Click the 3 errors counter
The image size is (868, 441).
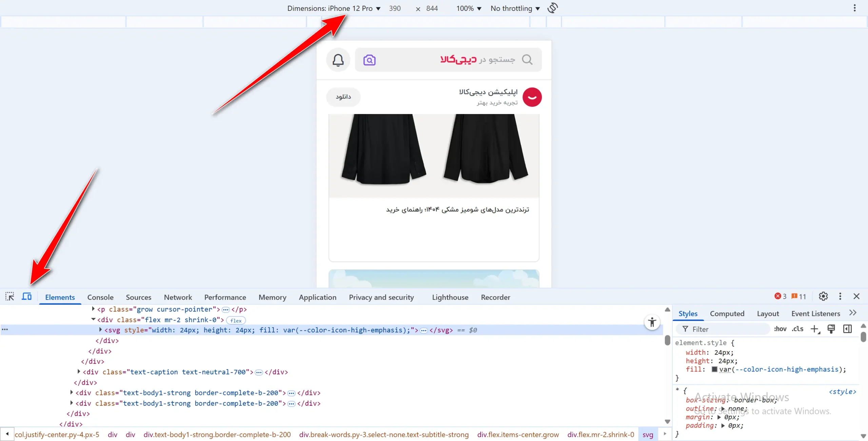point(779,296)
